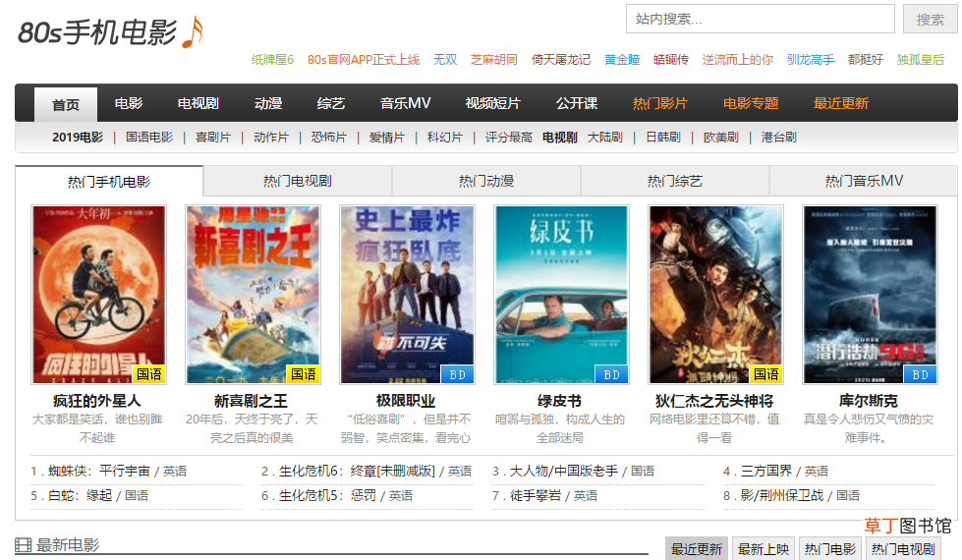962x560 pixels.
Task: Switch to the 热门电视剧 tab
Action: coord(298,182)
